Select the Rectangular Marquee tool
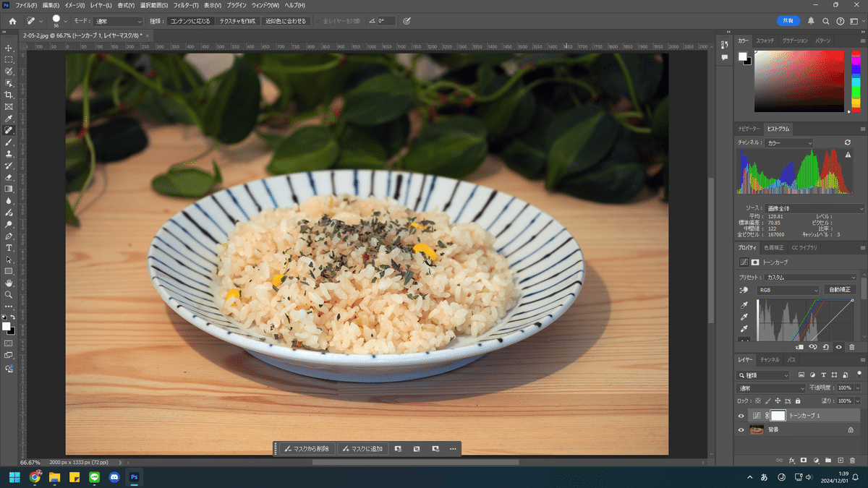868x488 pixels. click(9, 59)
